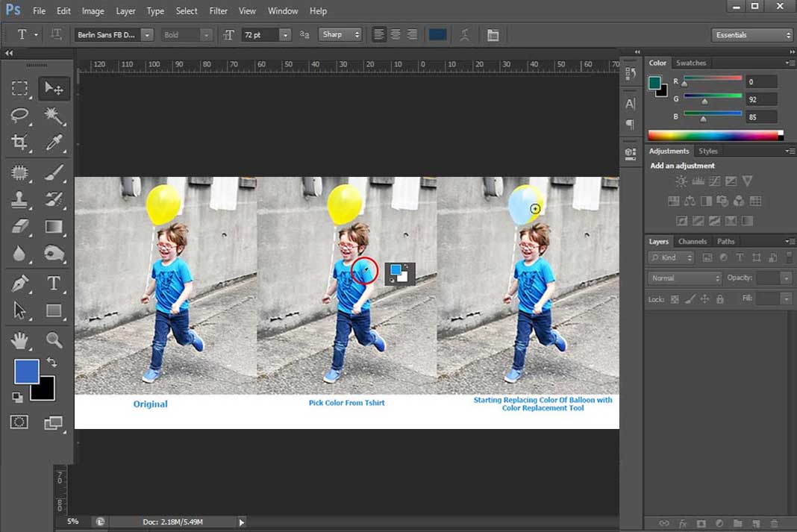This screenshot has width=797, height=532.
Task: Add a Brightness/Contrast adjustment layer
Action: point(681,181)
